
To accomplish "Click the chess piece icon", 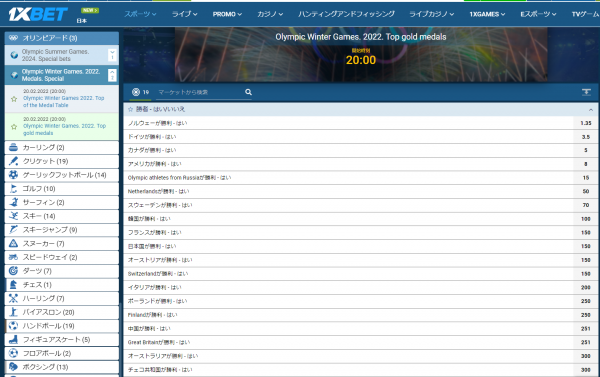I will tap(13, 284).
